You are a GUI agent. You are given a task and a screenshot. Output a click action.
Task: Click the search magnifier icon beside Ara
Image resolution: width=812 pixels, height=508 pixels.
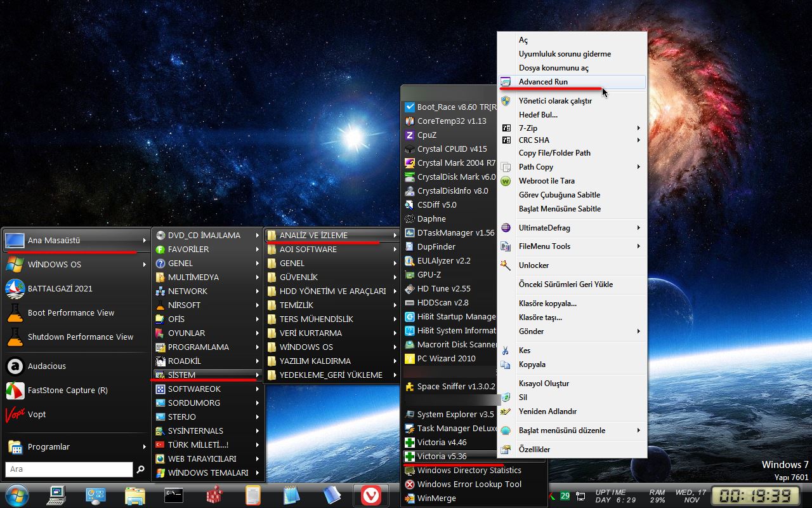click(x=141, y=470)
